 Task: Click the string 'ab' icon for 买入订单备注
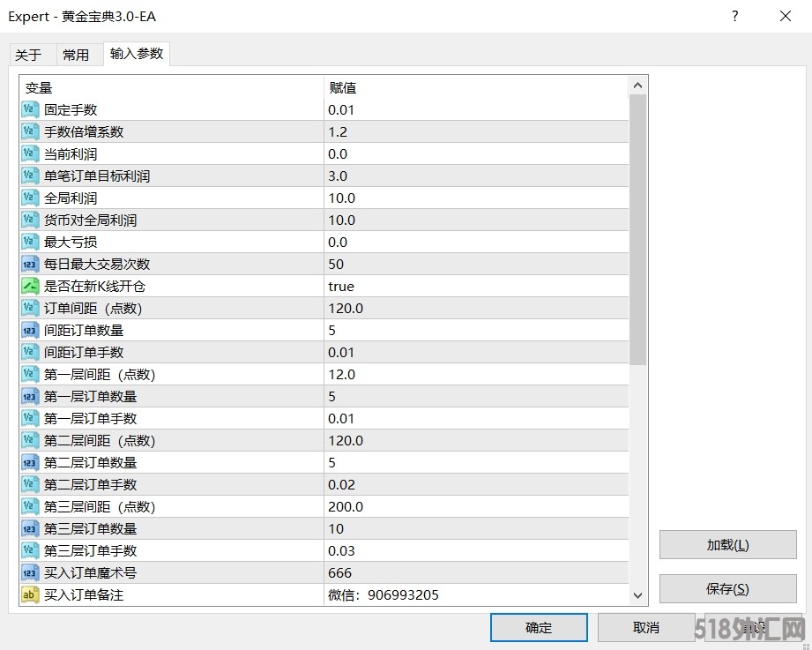(x=30, y=594)
